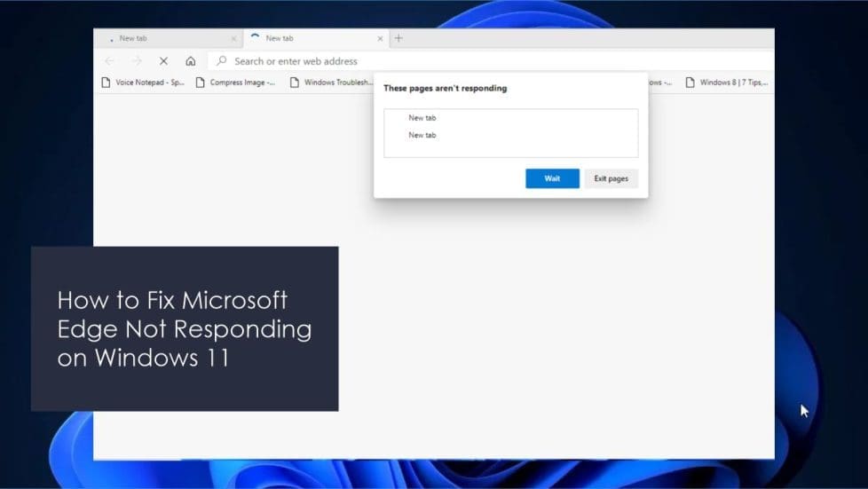Screen dimensions: 868x489
Task: Open the Home page icon
Action: tap(191, 61)
